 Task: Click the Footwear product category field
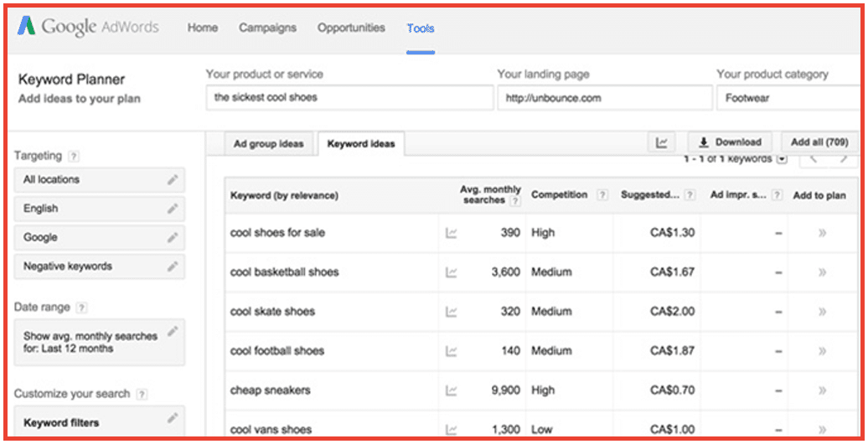coord(789,98)
